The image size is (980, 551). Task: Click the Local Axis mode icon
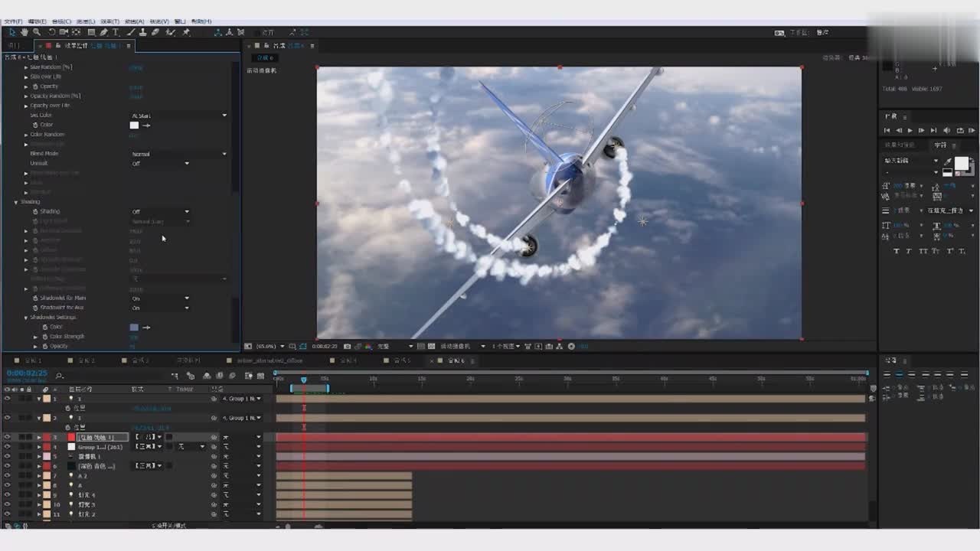coord(218,32)
